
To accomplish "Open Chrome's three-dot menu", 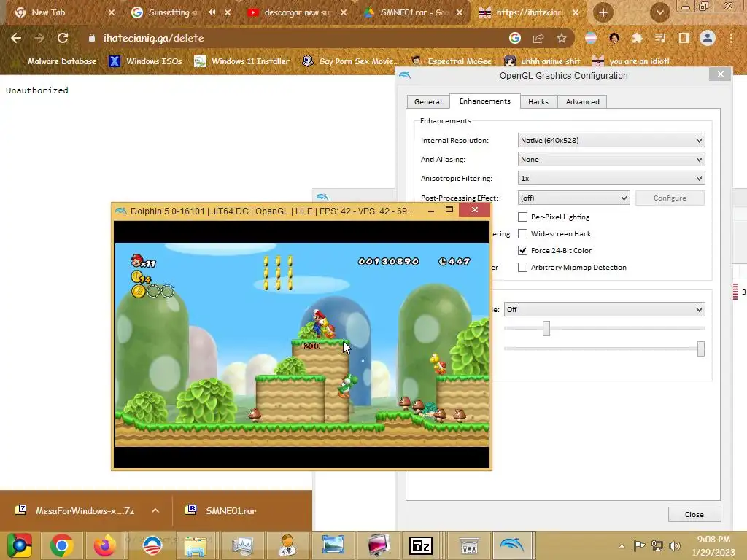I will [x=731, y=38].
